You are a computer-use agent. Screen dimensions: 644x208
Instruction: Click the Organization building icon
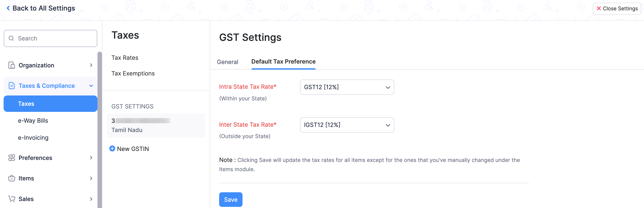pos(11,65)
